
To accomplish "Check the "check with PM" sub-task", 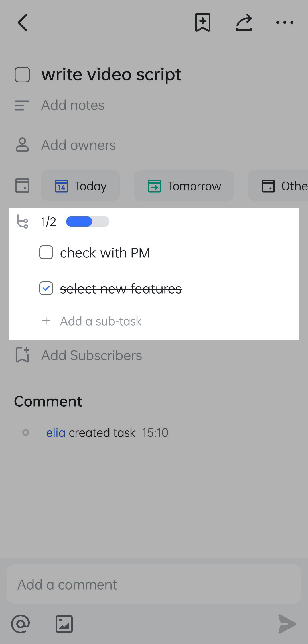I will (x=46, y=253).
